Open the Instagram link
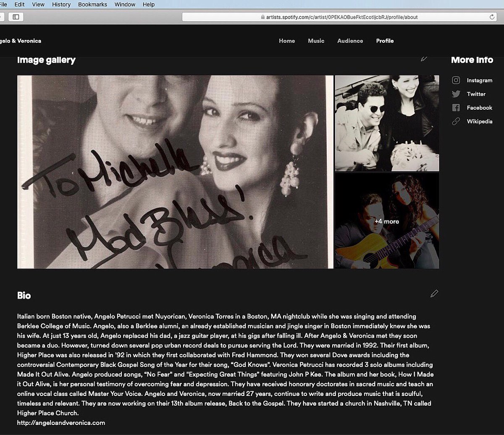This screenshot has width=504, height=435. pos(479,80)
